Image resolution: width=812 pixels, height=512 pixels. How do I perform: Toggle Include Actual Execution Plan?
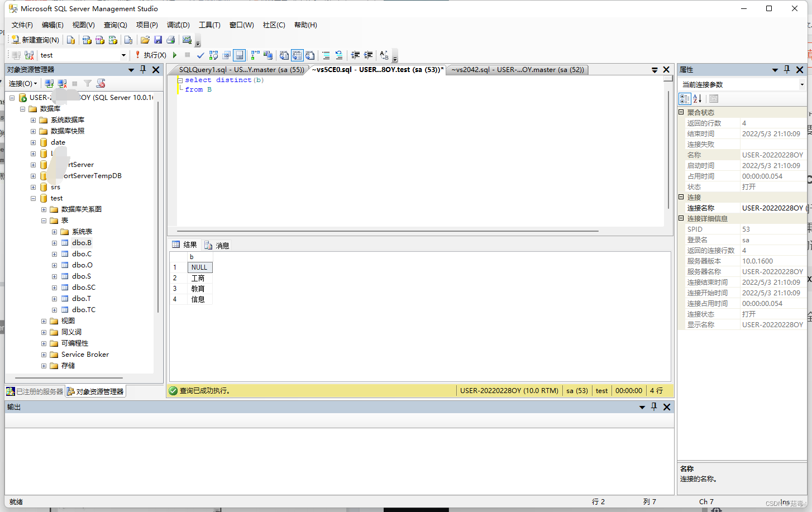(x=255, y=55)
